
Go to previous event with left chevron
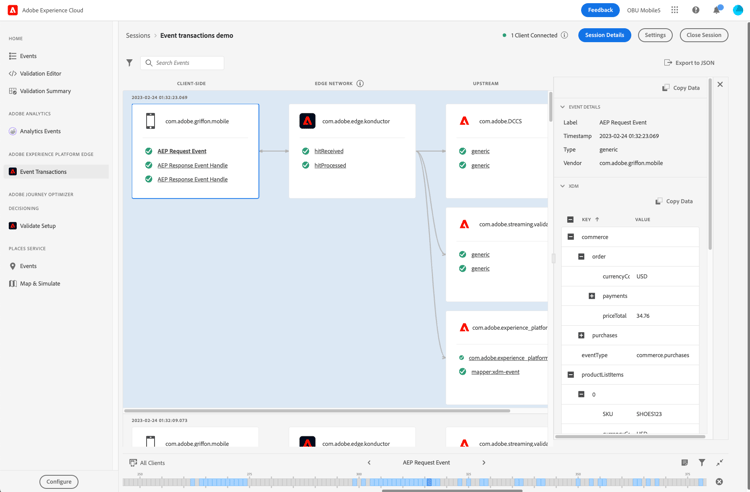point(369,462)
